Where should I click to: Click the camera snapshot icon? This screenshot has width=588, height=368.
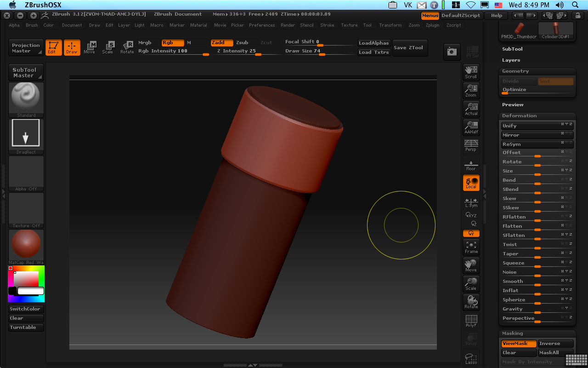coord(452,52)
